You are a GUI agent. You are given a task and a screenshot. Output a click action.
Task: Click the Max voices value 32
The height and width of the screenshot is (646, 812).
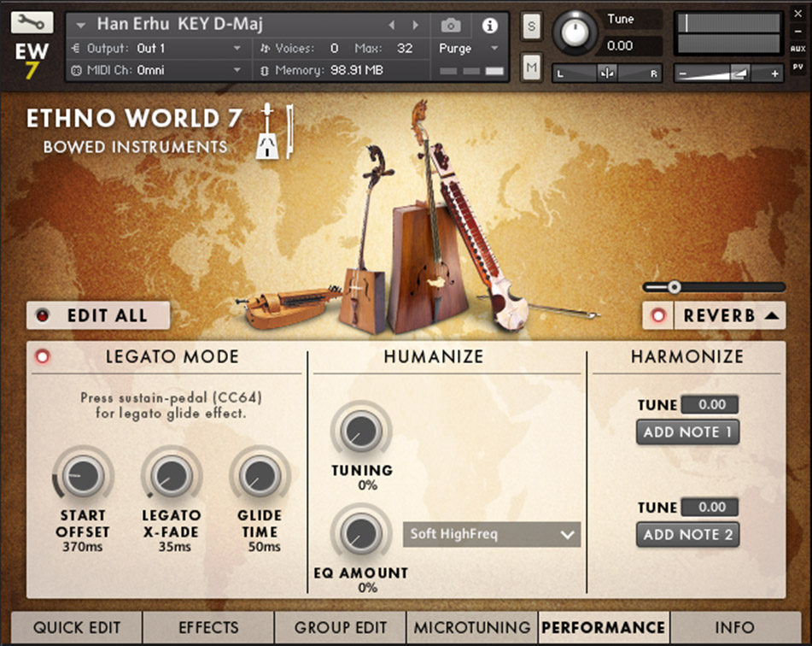coord(405,49)
